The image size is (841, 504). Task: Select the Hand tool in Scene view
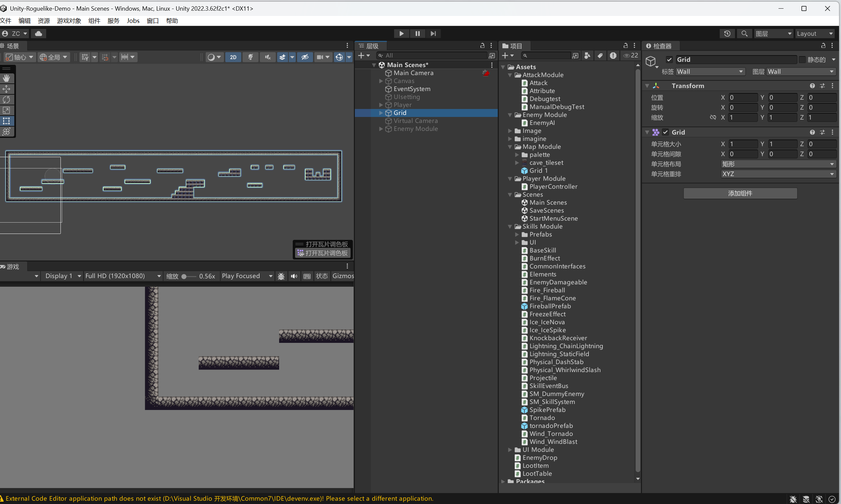click(x=6, y=78)
